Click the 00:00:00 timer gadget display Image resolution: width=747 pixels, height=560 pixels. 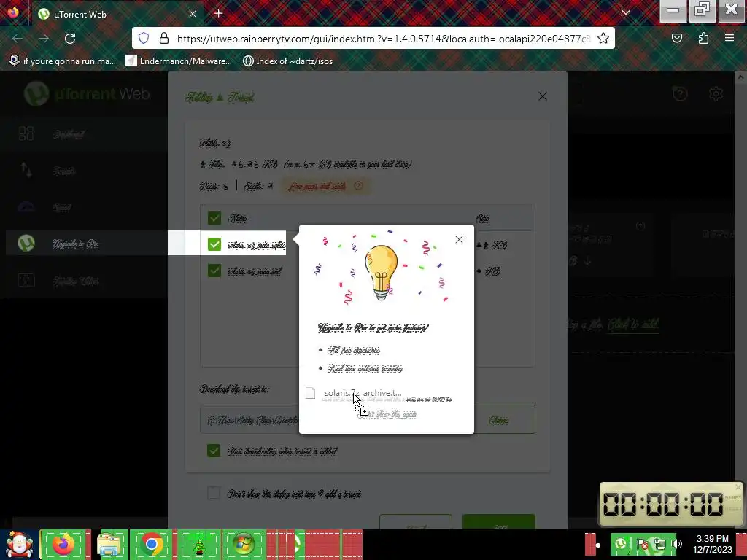(664, 505)
